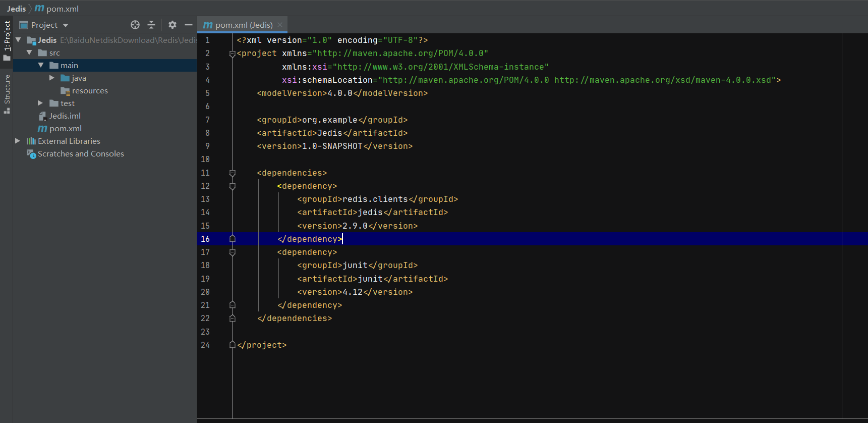Click the Jedis.iml file icon
Screen dimensions: 868x423
(43, 116)
